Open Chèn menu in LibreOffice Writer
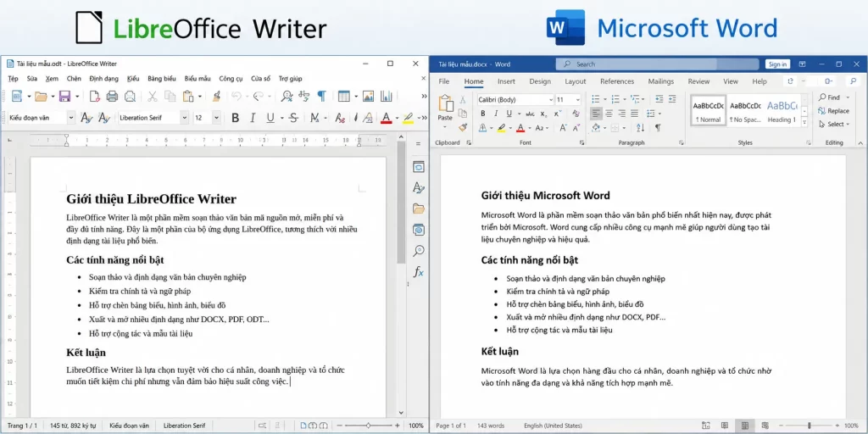Viewport: 868px width, 434px height. coord(75,79)
